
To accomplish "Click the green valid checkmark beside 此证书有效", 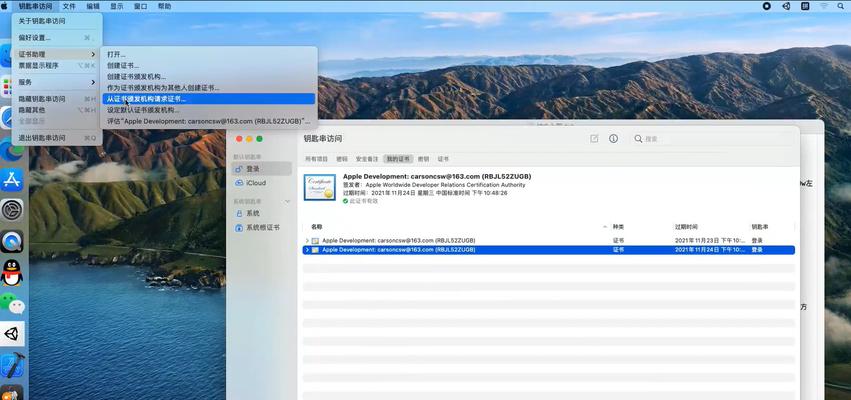I will 345,201.
